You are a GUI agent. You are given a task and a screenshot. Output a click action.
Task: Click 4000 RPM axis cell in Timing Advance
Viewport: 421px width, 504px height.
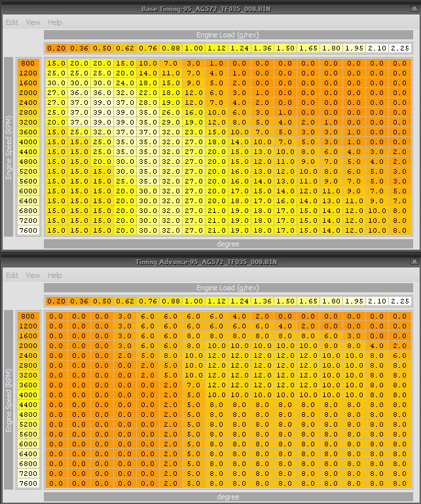tap(28, 395)
